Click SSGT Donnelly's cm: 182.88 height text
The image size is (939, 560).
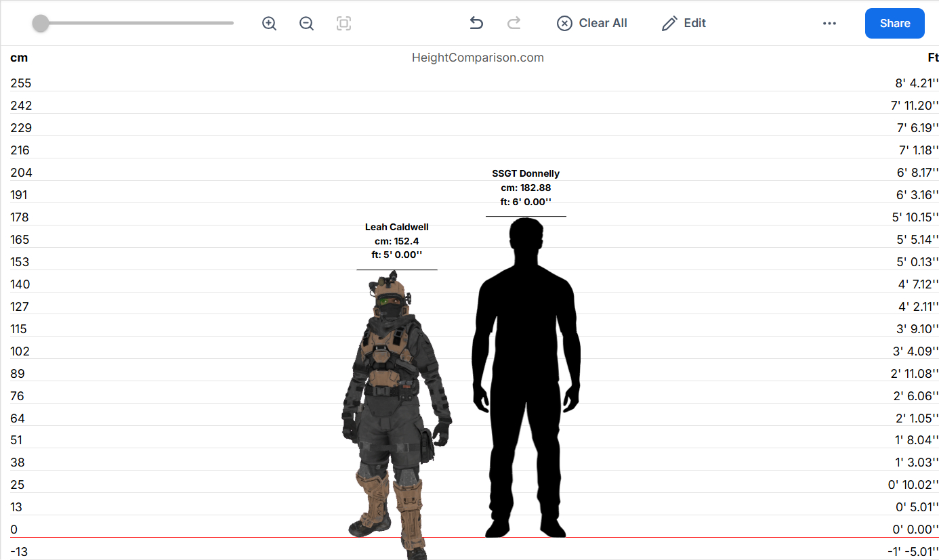(x=526, y=188)
